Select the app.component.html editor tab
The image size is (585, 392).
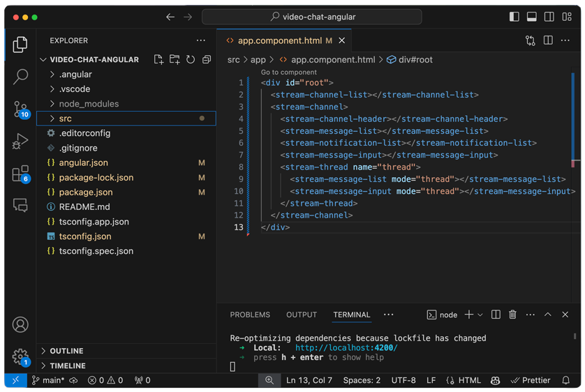coord(284,40)
